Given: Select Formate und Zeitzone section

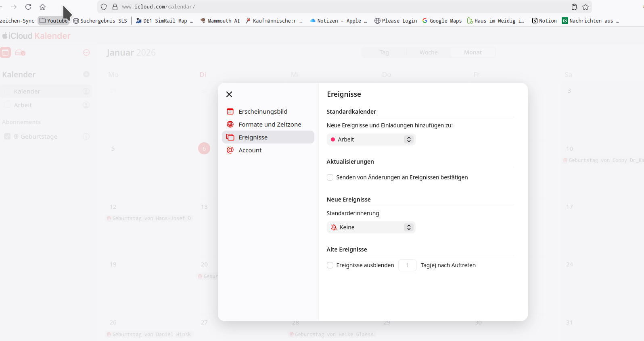Looking at the screenshot, I should pyautogui.click(x=270, y=125).
